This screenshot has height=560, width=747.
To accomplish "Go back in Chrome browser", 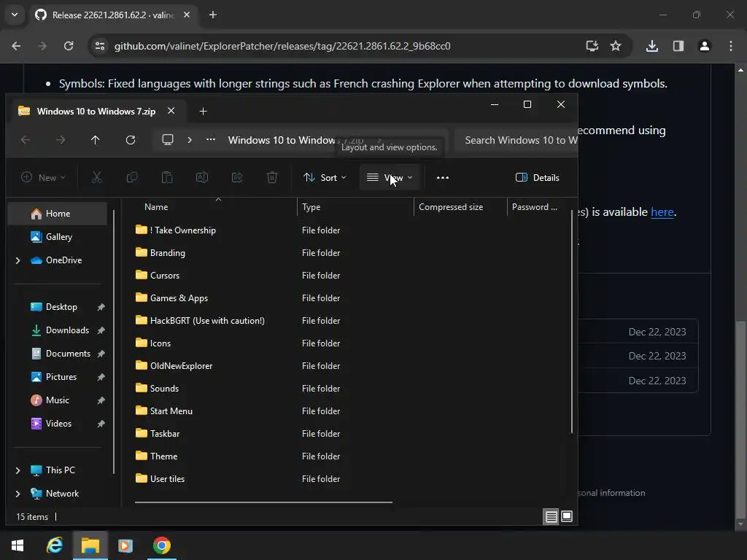I will tap(16, 46).
